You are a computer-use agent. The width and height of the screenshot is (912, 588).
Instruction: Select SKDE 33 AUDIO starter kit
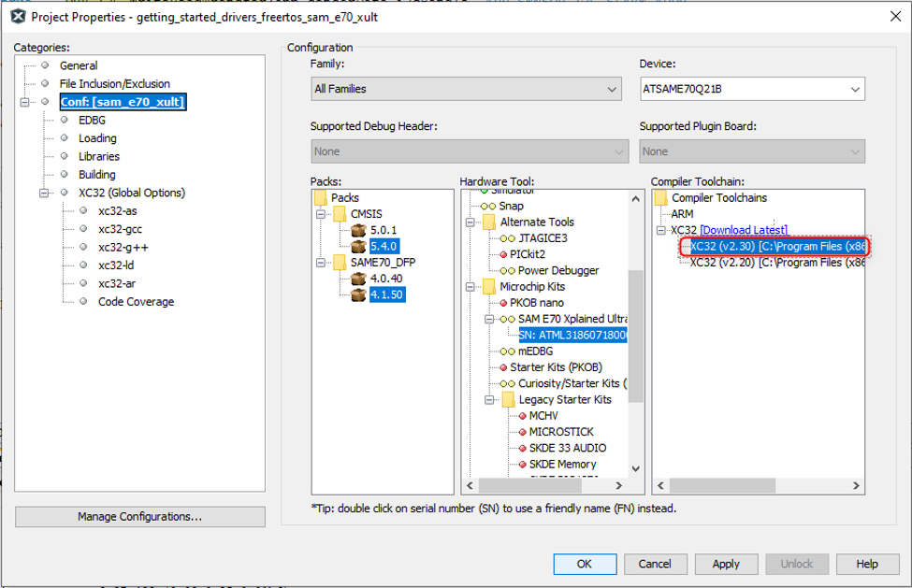point(567,448)
